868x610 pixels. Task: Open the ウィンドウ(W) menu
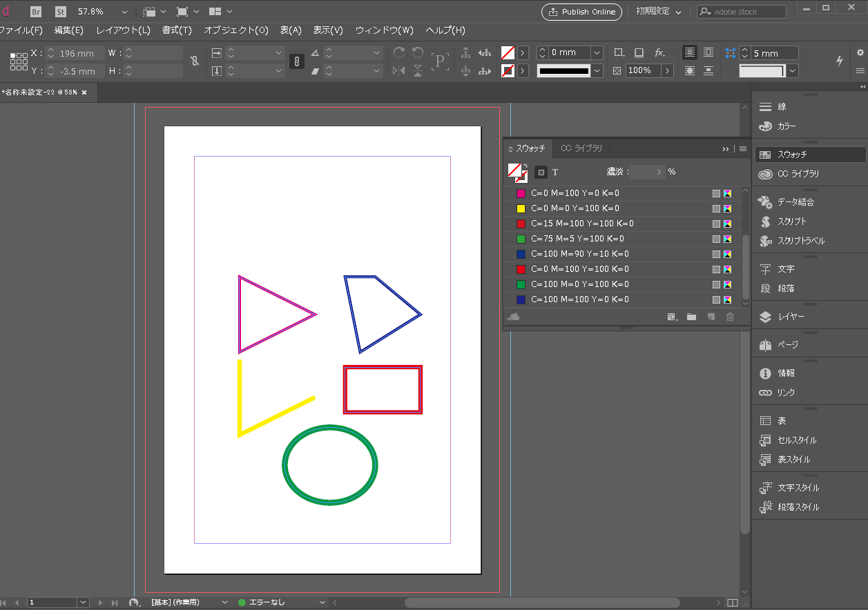coord(384,30)
